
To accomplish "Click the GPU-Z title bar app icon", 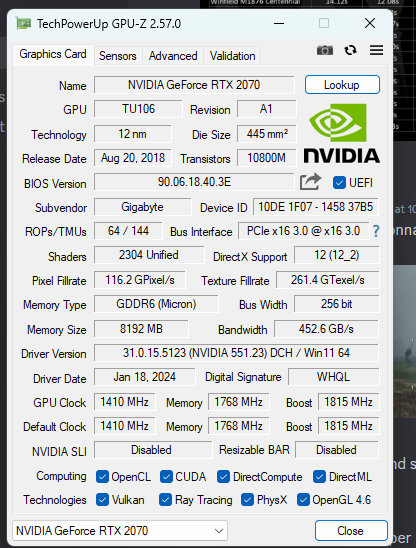I will [x=23, y=24].
